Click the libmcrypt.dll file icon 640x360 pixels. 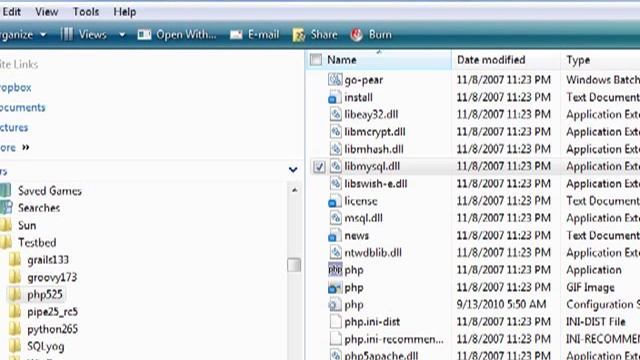pos(335,132)
